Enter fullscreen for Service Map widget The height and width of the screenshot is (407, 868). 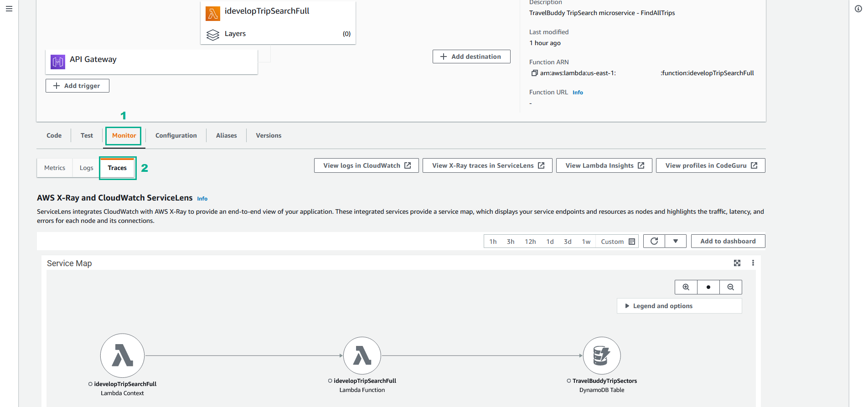coord(737,263)
